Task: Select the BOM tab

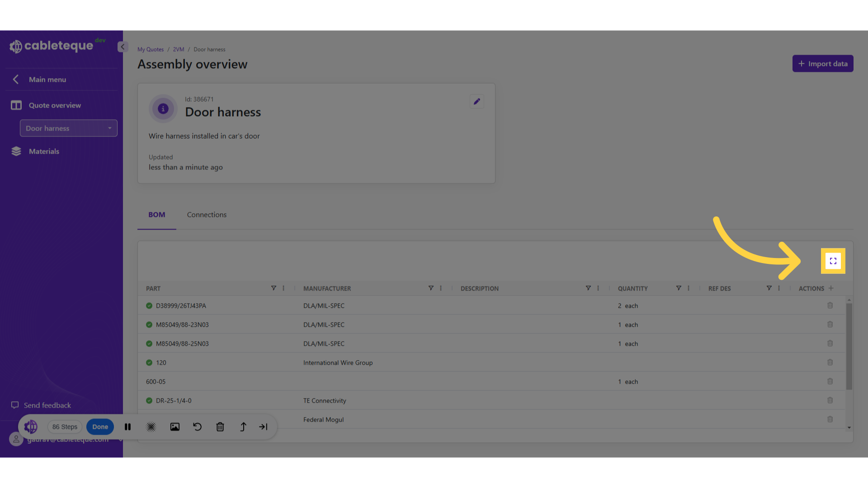Action: pos(156,215)
